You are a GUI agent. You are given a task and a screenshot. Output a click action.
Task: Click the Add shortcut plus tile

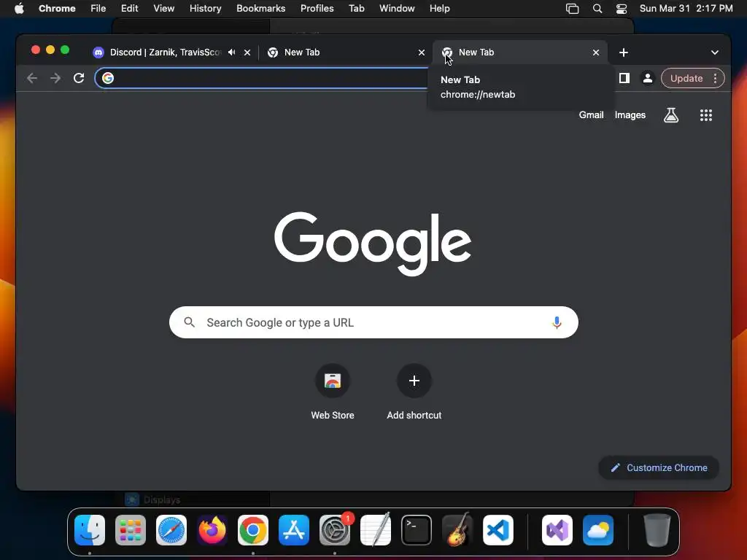tap(414, 381)
